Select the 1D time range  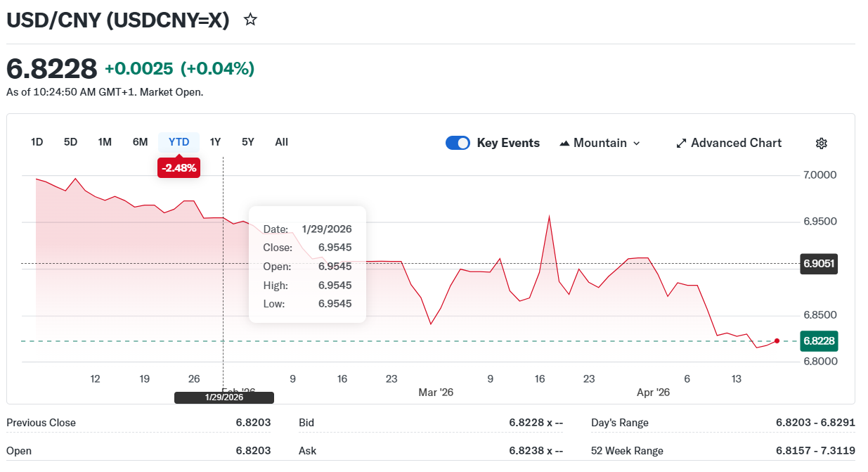click(x=37, y=142)
